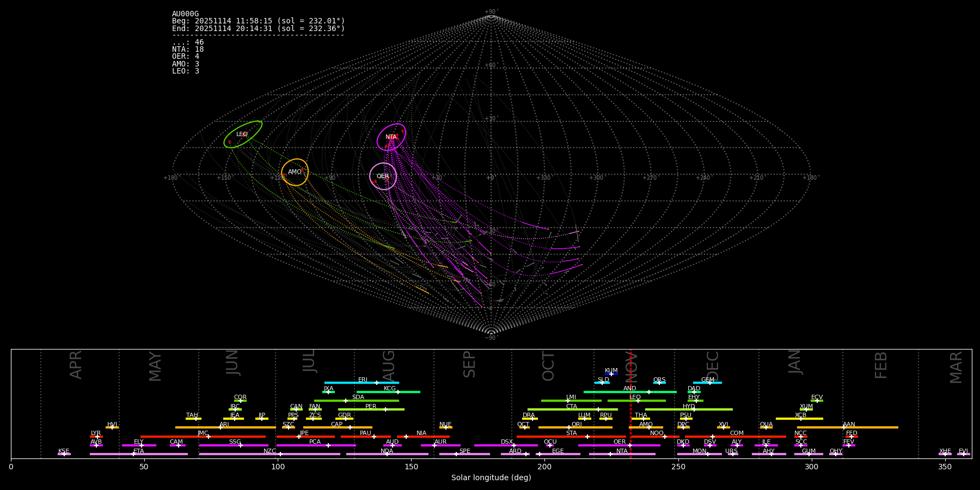
Task: Click the GEM shower bar in the timeline
Action: pyautogui.click(x=707, y=383)
